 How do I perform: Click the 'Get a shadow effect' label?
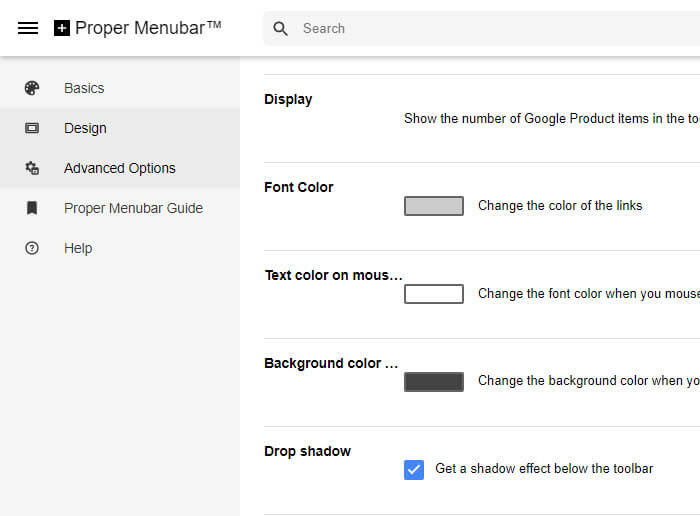[x=544, y=468]
